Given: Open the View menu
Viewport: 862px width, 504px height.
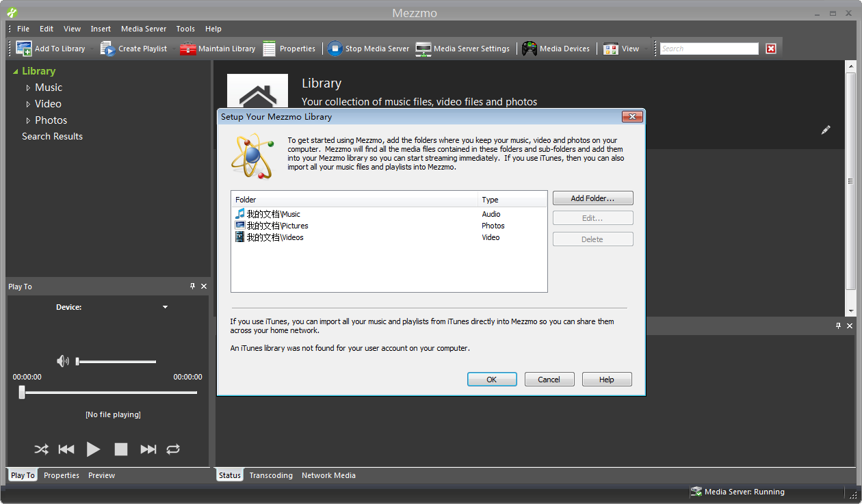Looking at the screenshot, I should [x=72, y=29].
